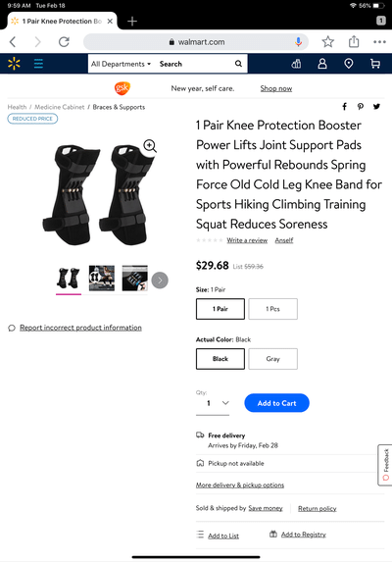Click the Add to Cart button

276,403
